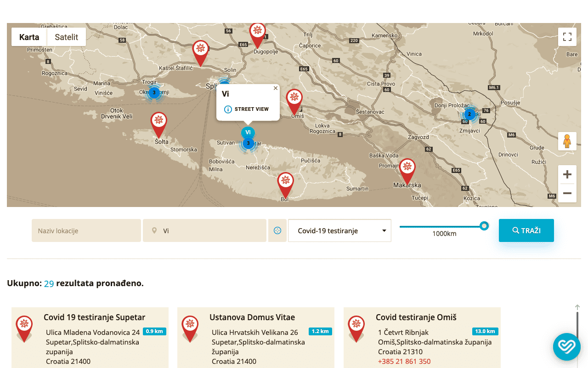Zoom in on the map
This screenshot has width=588, height=368.
tap(567, 175)
